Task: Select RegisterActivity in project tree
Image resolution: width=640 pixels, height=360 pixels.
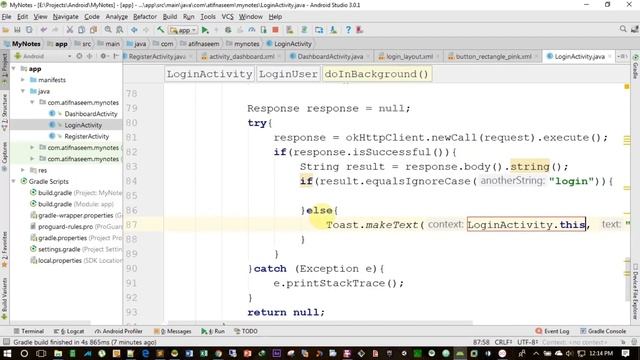Action: coord(87,136)
